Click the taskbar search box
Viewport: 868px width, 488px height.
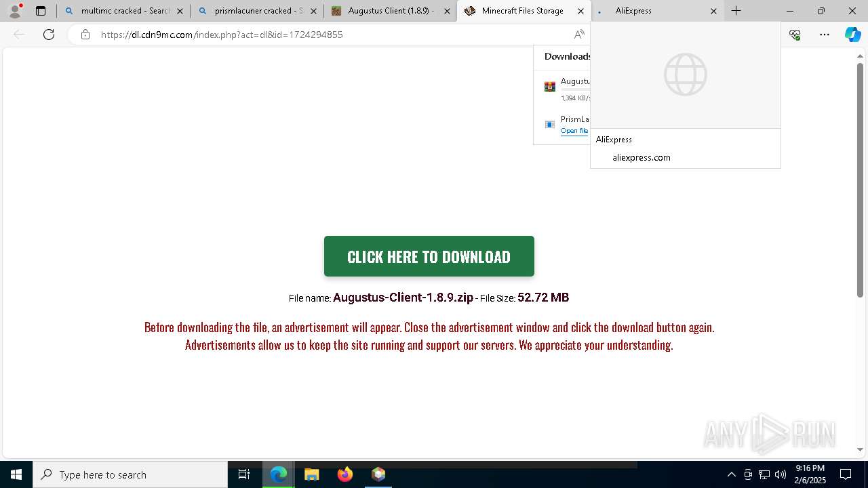pos(130,474)
